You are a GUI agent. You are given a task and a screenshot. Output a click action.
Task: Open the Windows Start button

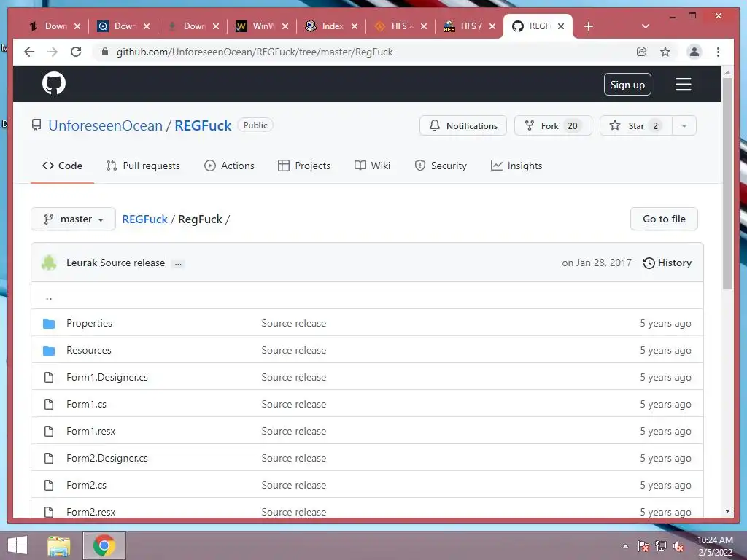click(18, 545)
